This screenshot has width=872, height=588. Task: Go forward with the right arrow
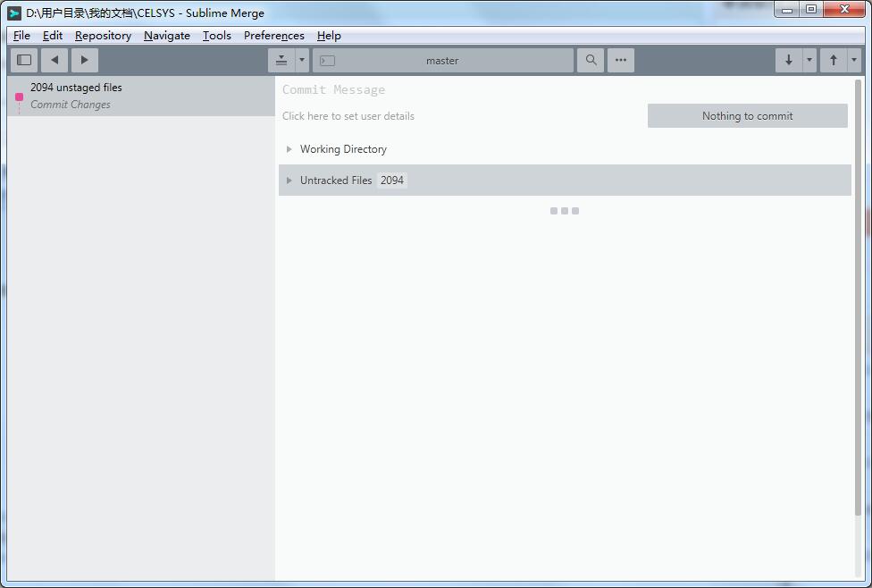(85, 60)
